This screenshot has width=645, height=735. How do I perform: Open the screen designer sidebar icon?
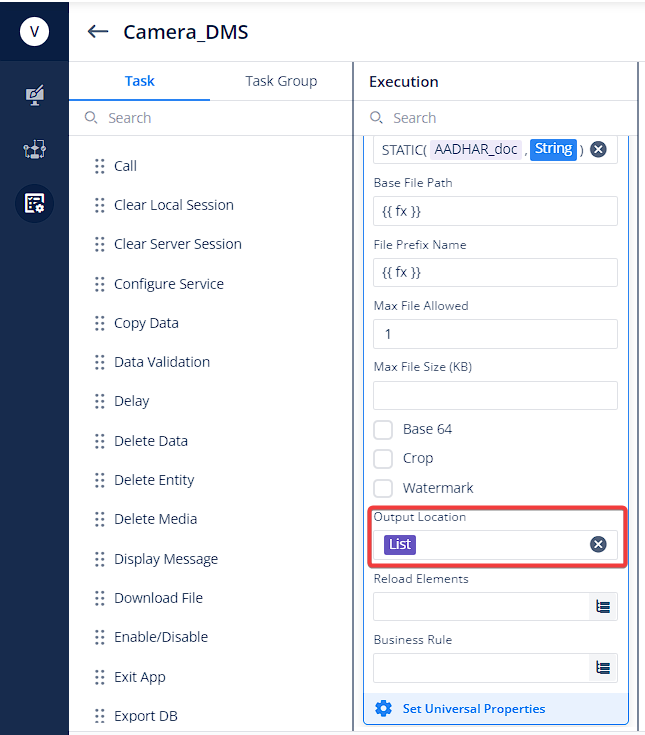coord(34,95)
